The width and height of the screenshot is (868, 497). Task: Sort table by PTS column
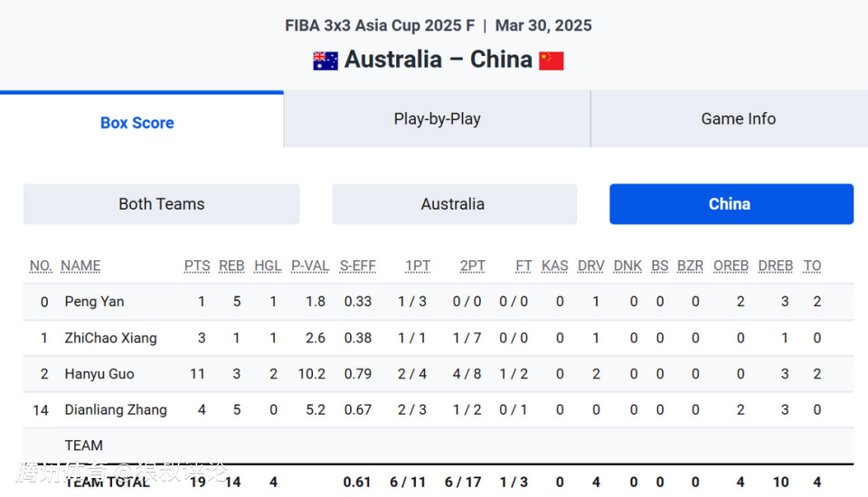197,266
